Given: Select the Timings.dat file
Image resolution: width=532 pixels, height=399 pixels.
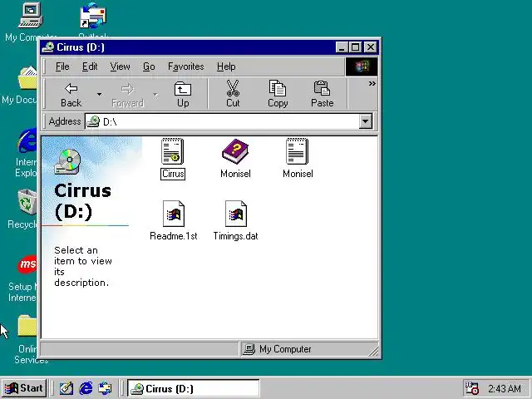Looking at the screenshot, I should click(x=235, y=221).
